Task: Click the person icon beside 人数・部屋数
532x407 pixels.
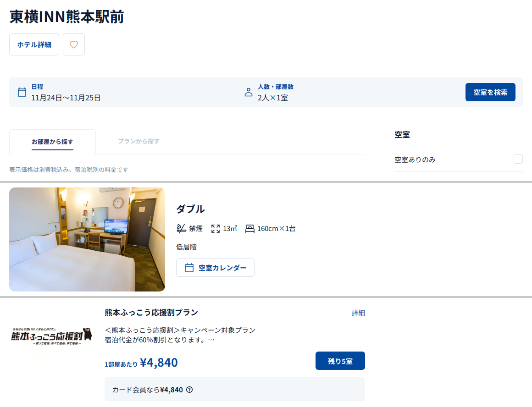Action: (x=249, y=92)
